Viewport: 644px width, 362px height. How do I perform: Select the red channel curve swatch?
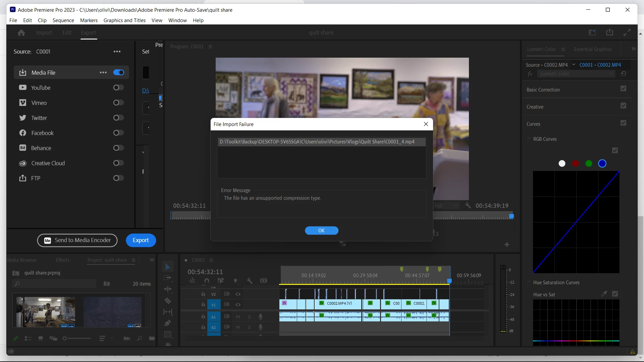pos(576,164)
